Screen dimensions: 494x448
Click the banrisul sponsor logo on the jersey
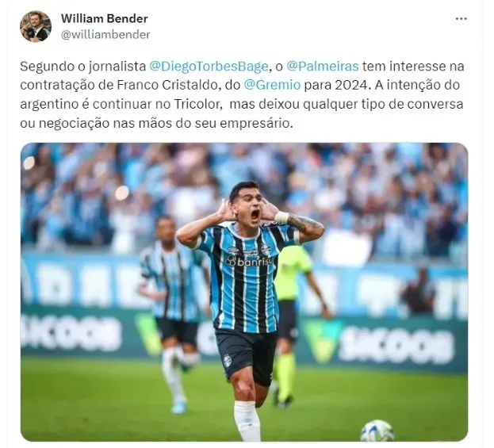[249, 262]
